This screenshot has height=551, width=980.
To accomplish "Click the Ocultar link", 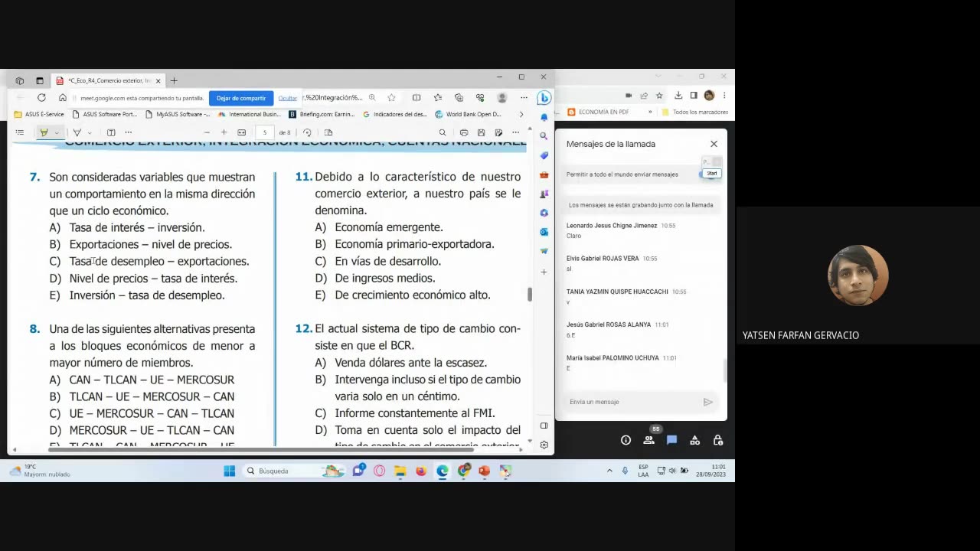I will click(x=288, y=98).
